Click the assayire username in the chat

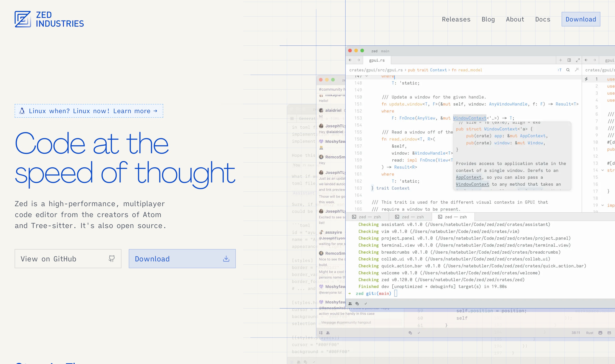coord(333,232)
